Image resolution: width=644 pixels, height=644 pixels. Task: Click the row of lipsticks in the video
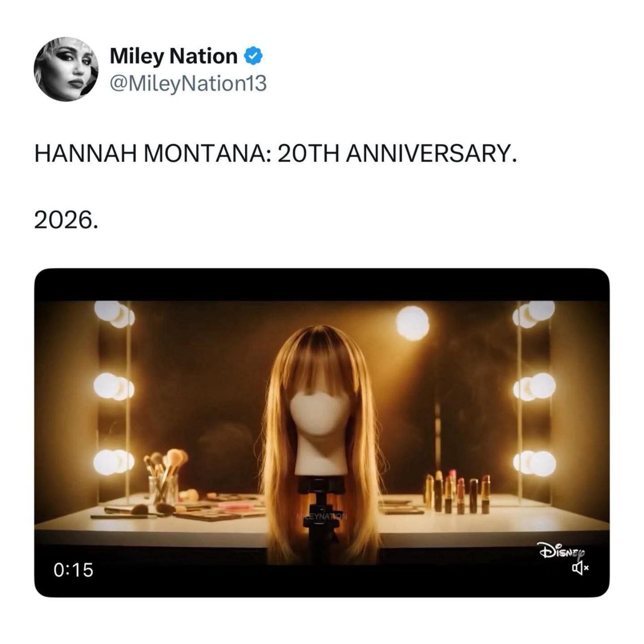click(457, 492)
